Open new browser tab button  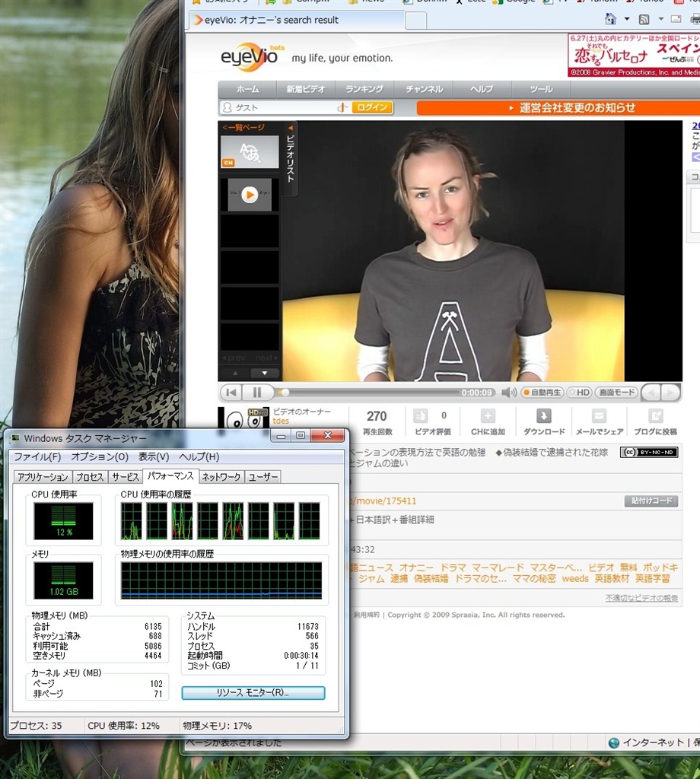[416, 21]
